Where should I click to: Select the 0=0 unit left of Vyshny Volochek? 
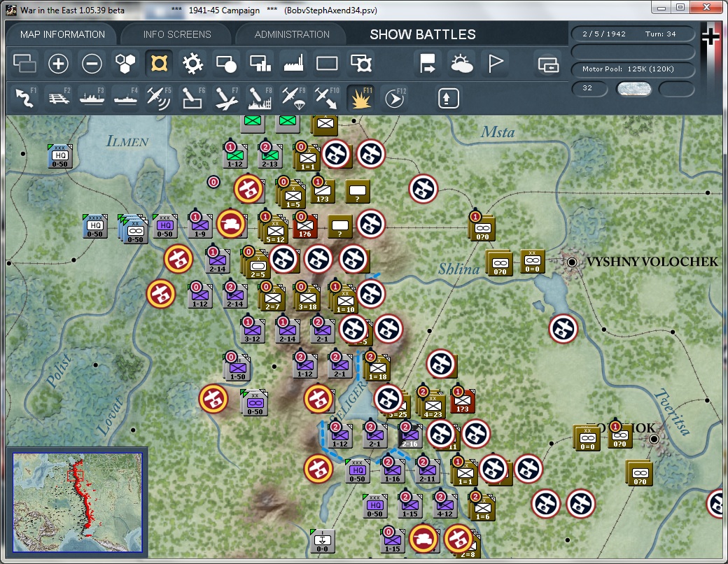coord(532,261)
